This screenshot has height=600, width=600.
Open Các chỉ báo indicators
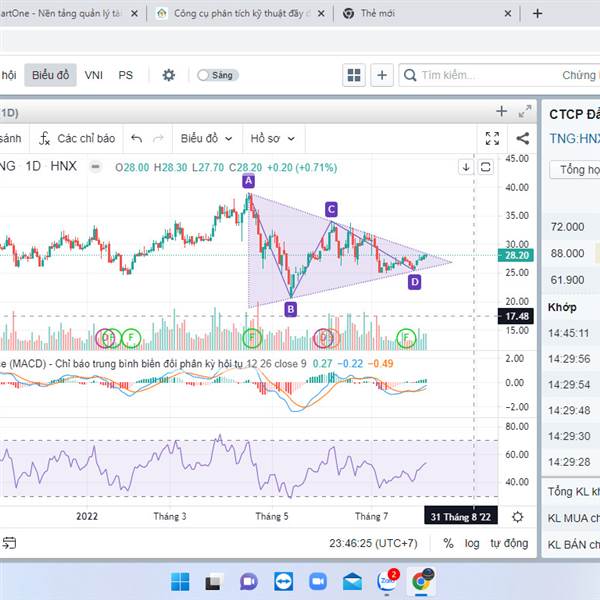click(77, 138)
